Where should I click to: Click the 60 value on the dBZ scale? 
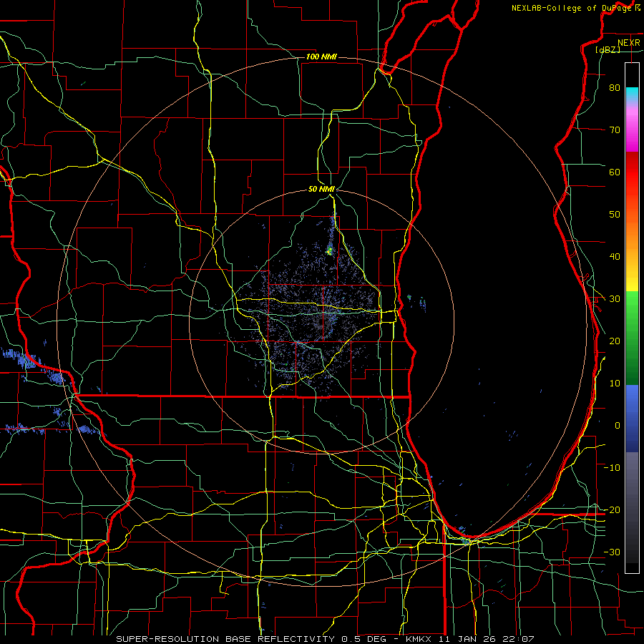[x=615, y=172]
